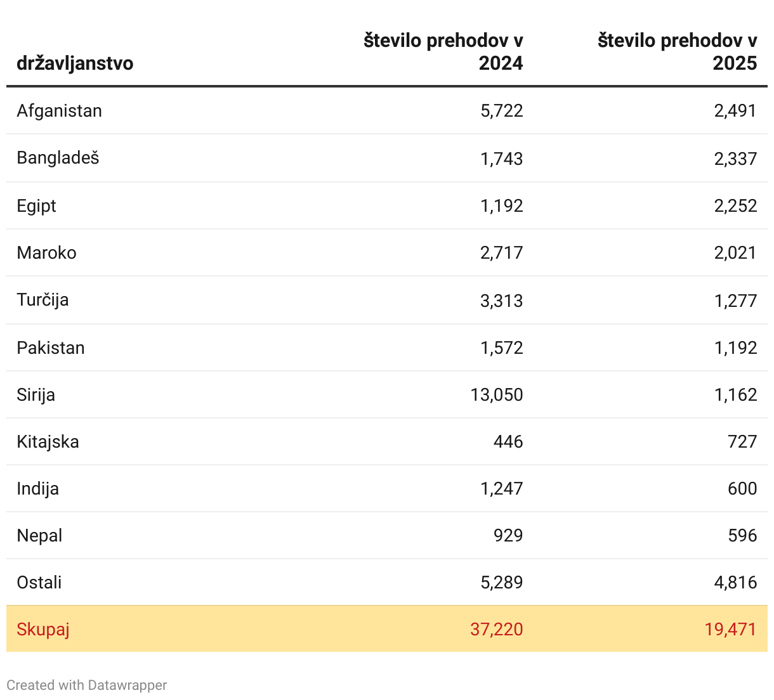Select the "število prehodov v 2025" column header
The width and height of the screenshot is (774, 700).
pyautogui.click(x=677, y=52)
